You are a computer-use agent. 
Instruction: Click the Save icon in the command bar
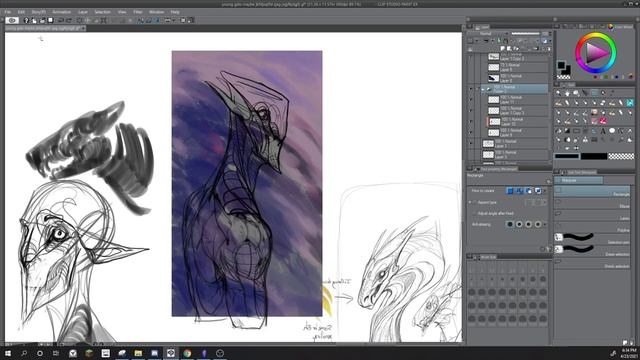(51, 20)
